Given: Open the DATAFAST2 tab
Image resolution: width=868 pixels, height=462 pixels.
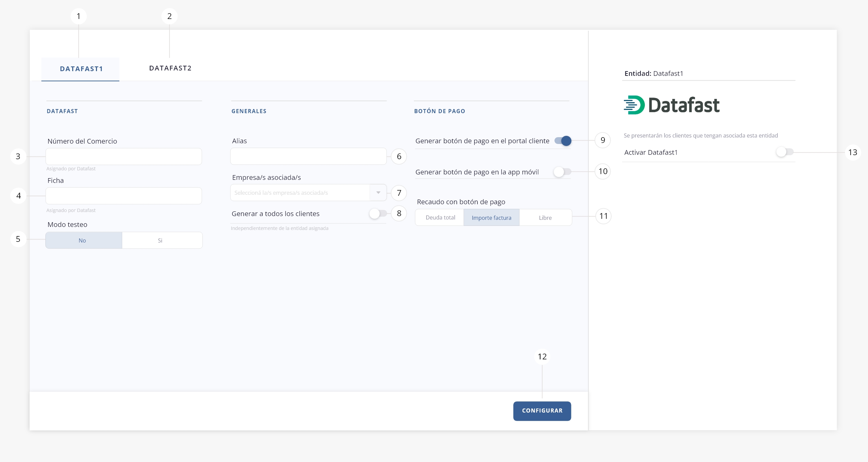Looking at the screenshot, I should pyautogui.click(x=170, y=68).
